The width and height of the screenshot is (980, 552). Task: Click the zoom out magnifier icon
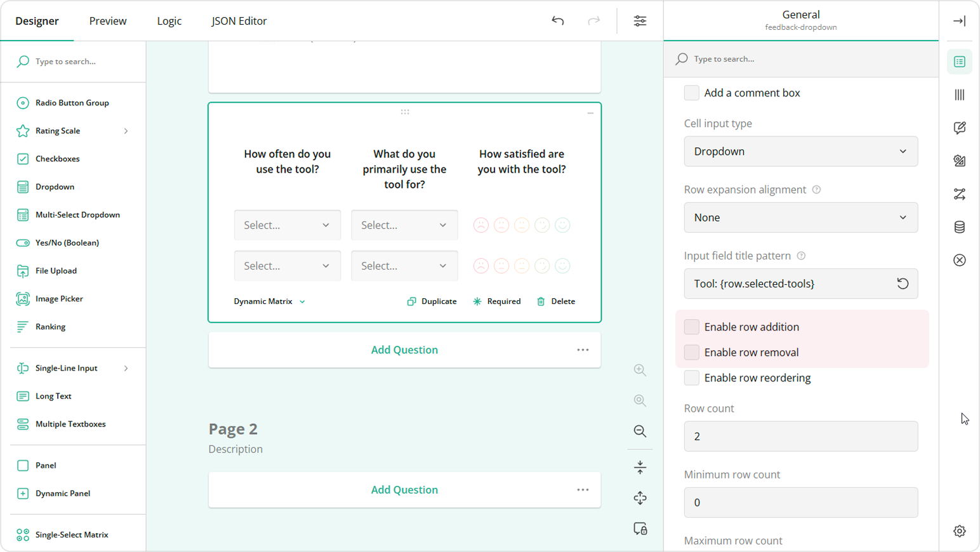640,431
